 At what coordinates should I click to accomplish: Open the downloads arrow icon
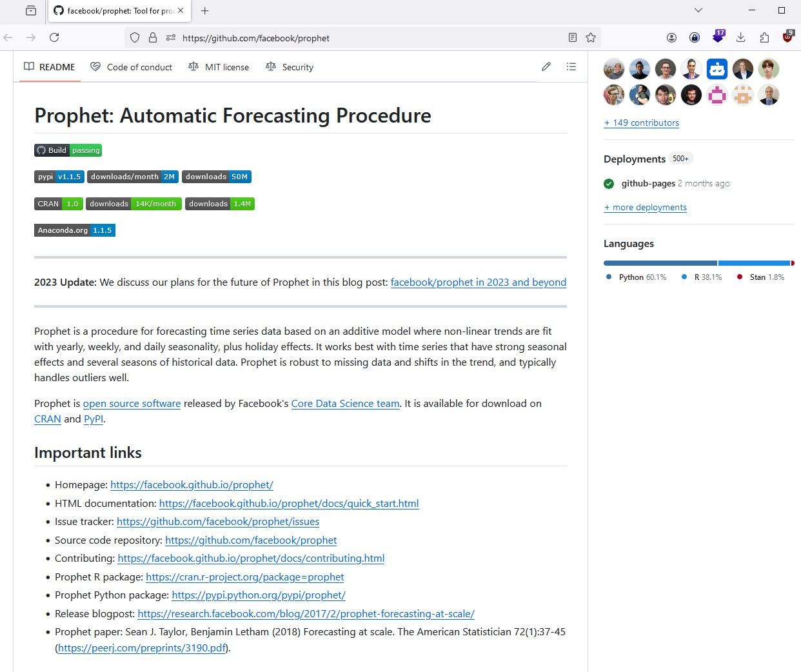pos(741,37)
